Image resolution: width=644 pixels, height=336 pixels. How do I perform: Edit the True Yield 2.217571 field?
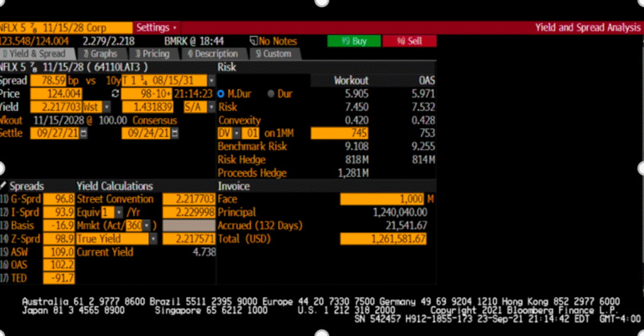click(x=189, y=239)
